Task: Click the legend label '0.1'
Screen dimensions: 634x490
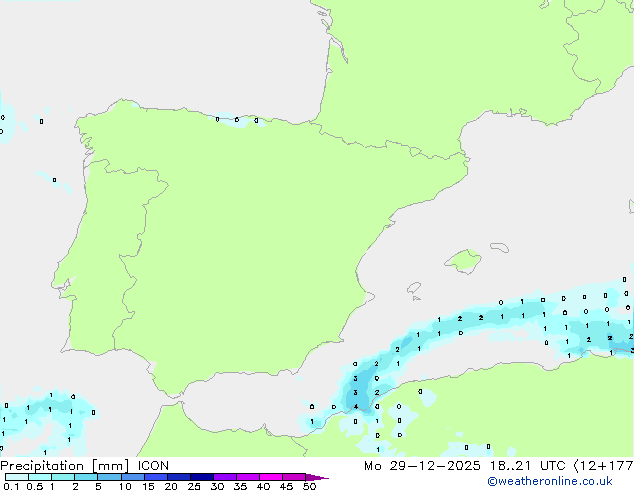Action: 11,486
